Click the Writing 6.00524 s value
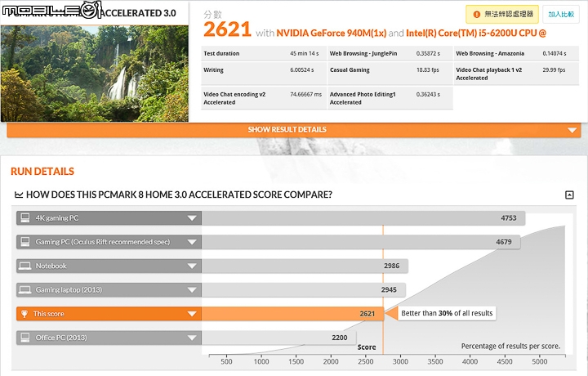588x376 pixels. 302,69
